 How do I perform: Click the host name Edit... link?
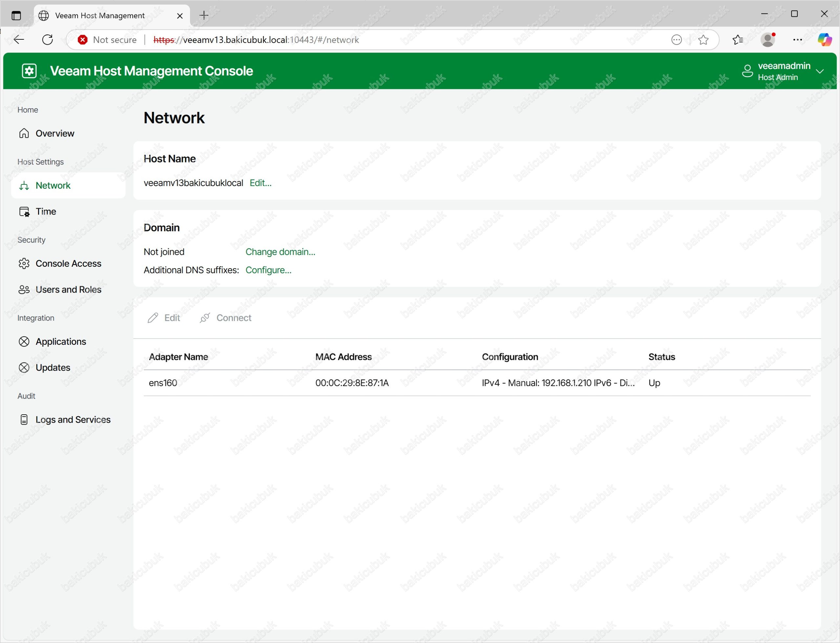coord(260,183)
